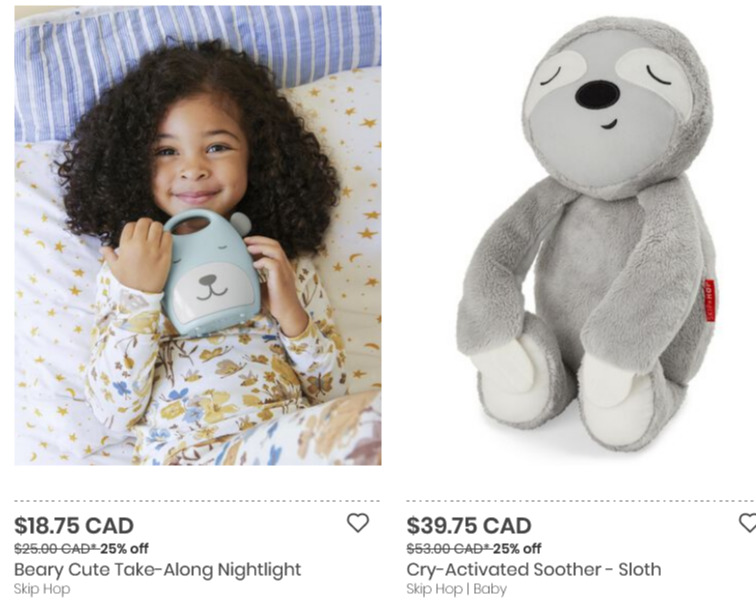Image resolution: width=756 pixels, height=607 pixels.
Task: Click the crossed-out $53.00 CAD original price
Action: [x=447, y=549]
